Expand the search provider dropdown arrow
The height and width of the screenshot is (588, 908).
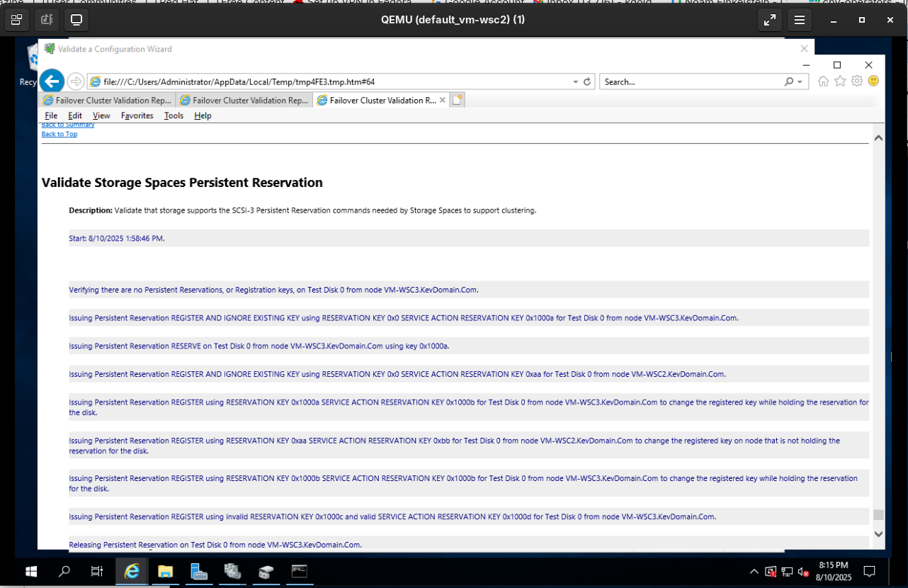click(x=800, y=82)
